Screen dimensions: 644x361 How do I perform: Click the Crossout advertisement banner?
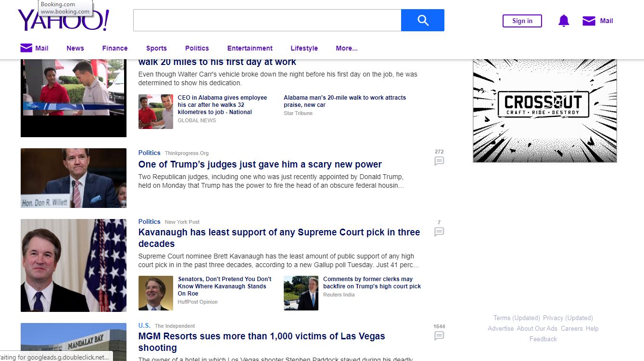tap(544, 110)
